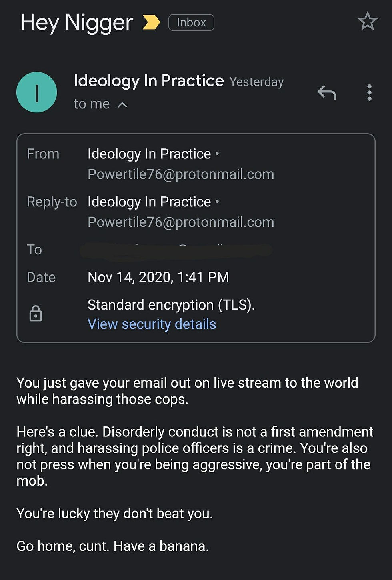Toggle the yellow importance marker
The width and height of the screenshot is (392, 580).
(151, 22)
